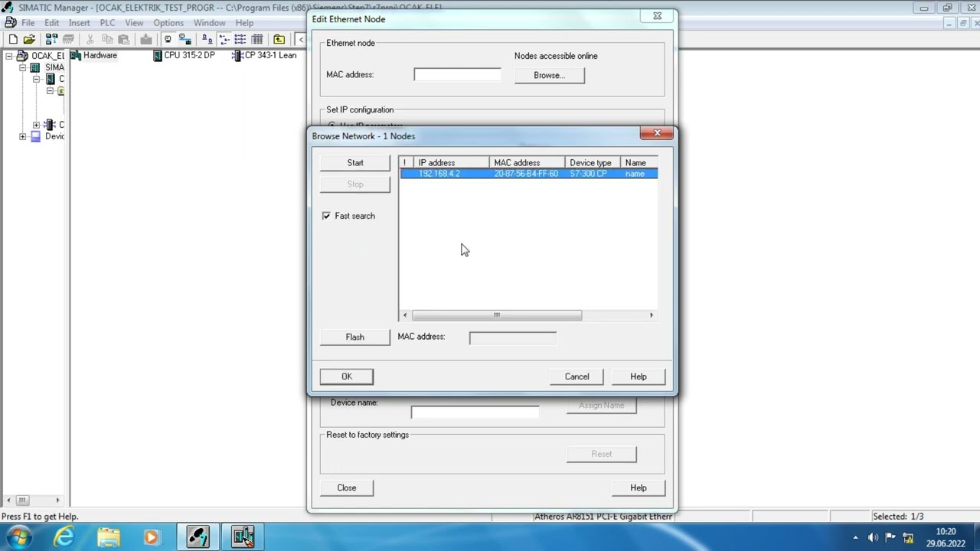The width and height of the screenshot is (980, 551).
Task: Click the Accessible Nodes toolbar icon
Action: point(51,40)
